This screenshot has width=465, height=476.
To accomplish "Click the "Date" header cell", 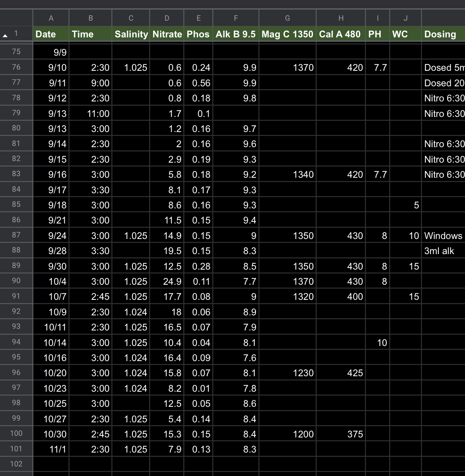I will point(51,34).
